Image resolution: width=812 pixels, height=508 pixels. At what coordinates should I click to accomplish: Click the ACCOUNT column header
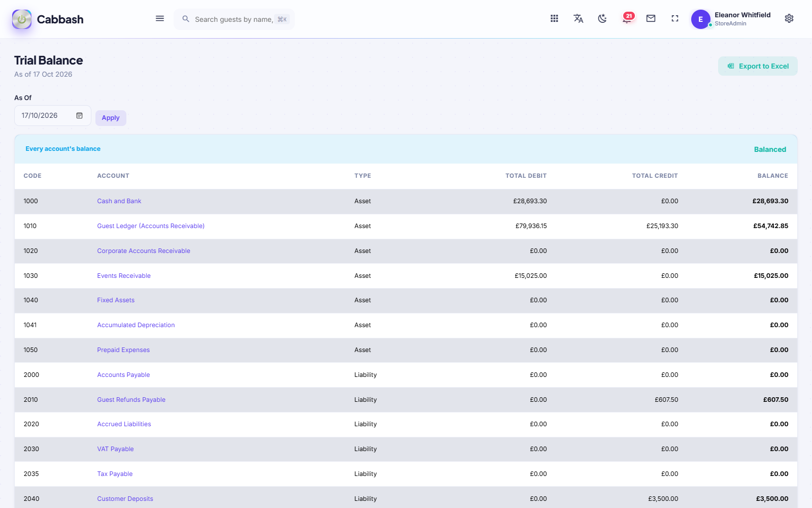pos(113,176)
